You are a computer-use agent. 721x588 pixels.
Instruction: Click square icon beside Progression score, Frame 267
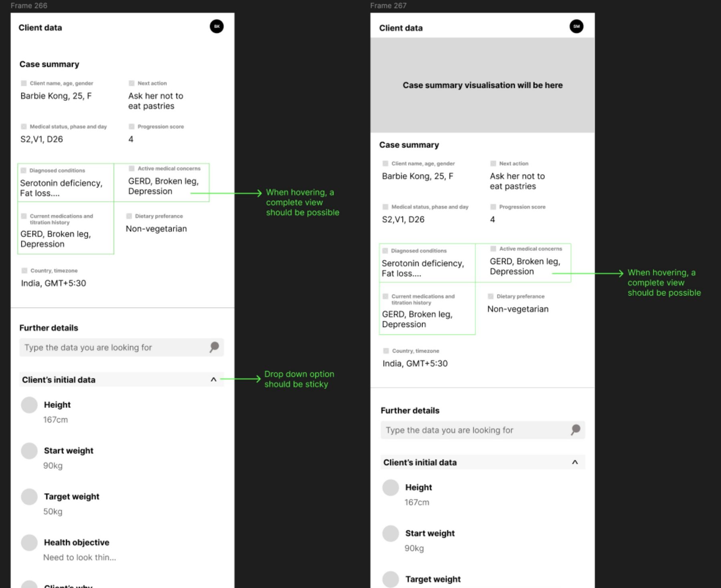click(493, 207)
